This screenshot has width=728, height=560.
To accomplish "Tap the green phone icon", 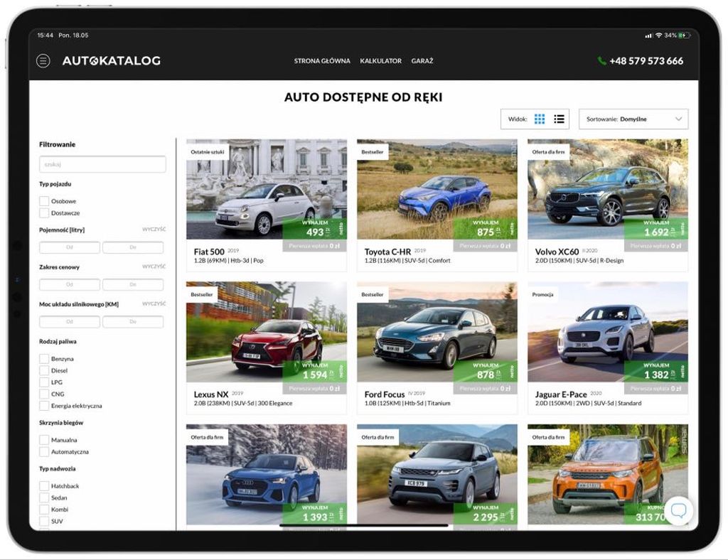I will click(x=602, y=61).
